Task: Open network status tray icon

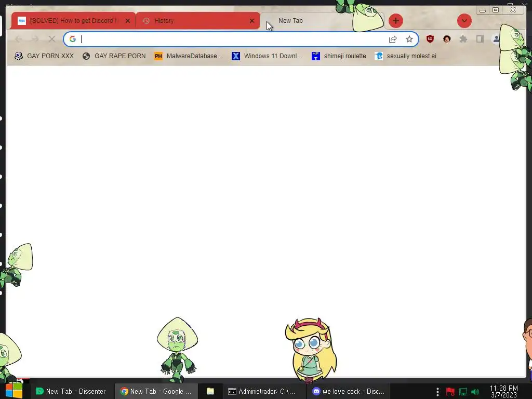Action: pos(463,392)
